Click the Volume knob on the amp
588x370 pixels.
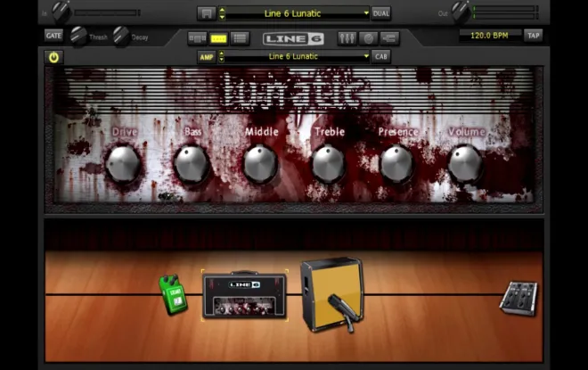(x=465, y=164)
